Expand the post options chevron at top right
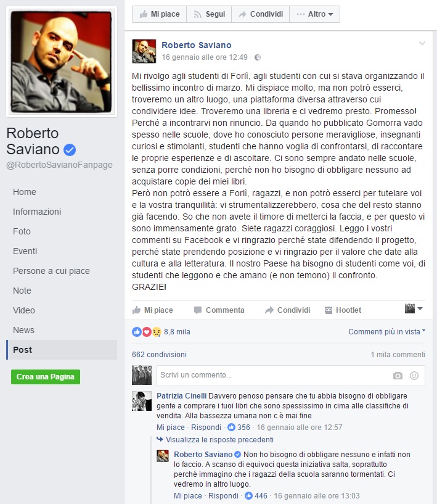Screen dimensions: 437x504 point(422,43)
